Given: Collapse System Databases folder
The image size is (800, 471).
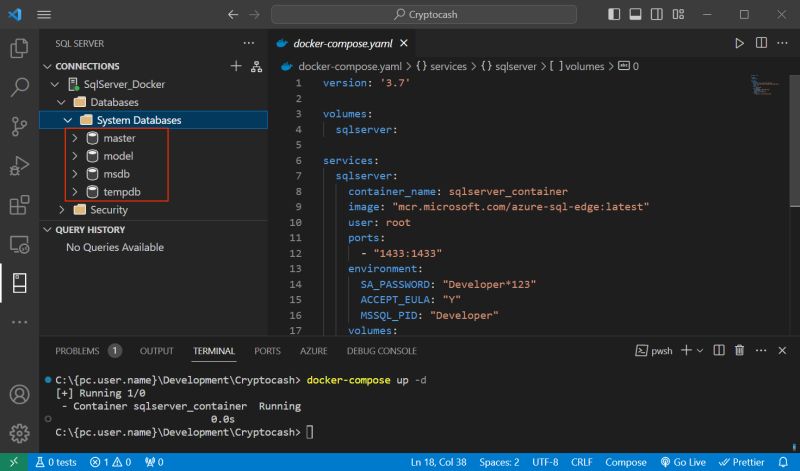Looking at the screenshot, I should pos(68,120).
